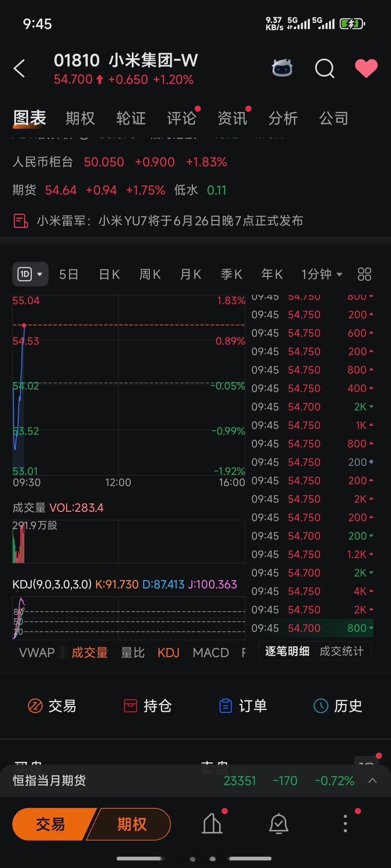Tap the orange 交易 circular icon
The image size is (391, 868).
(35, 706)
